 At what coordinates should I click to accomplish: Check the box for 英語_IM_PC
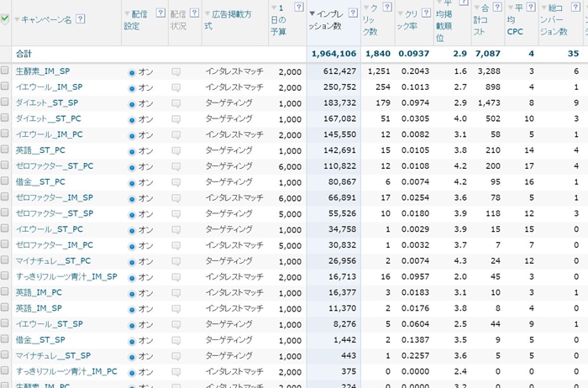(x=4, y=291)
